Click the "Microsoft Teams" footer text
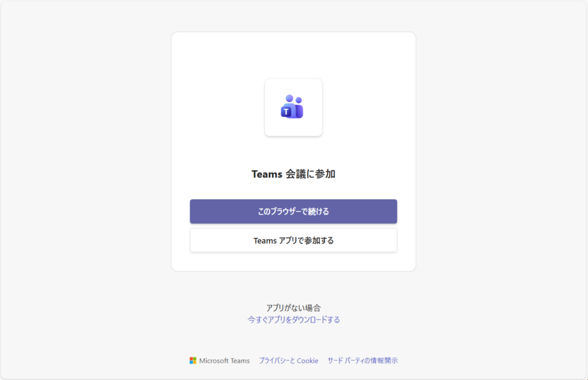The image size is (588, 380). 225,360
